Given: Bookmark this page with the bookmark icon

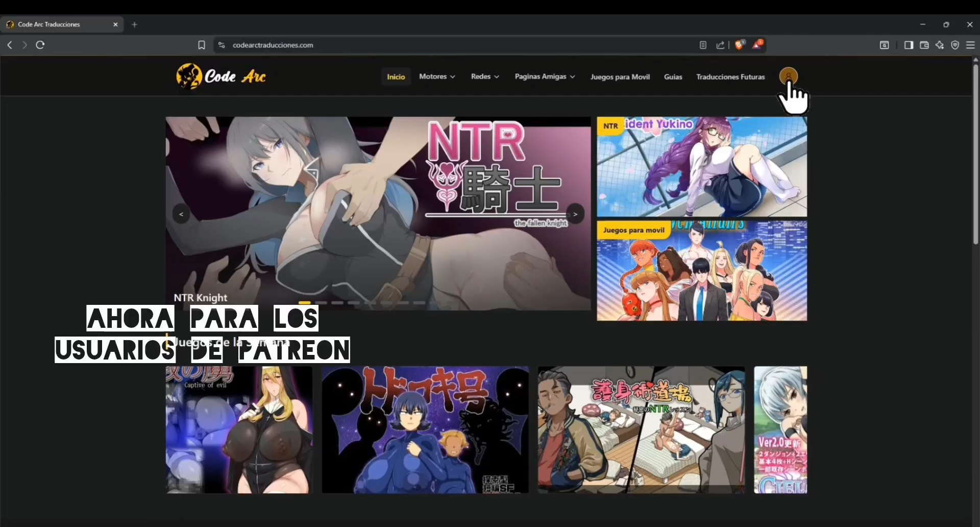Looking at the screenshot, I should [202, 45].
